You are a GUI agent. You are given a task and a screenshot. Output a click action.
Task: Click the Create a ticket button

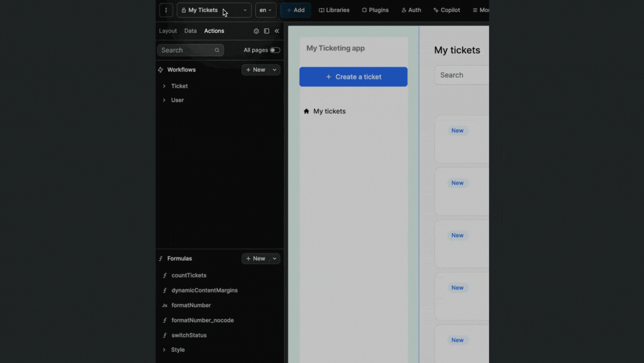pyautogui.click(x=353, y=77)
